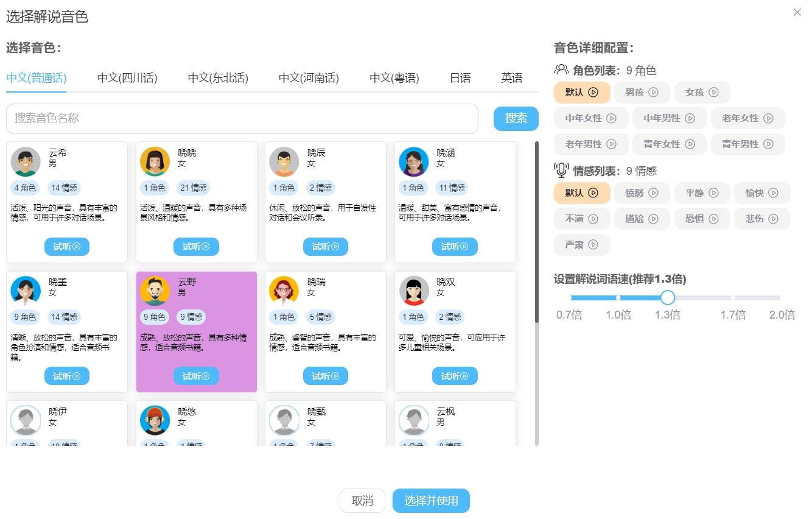Click 晓睿 avatar with glasses
Screen dimensions: 812x519
(x=284, y=291)
